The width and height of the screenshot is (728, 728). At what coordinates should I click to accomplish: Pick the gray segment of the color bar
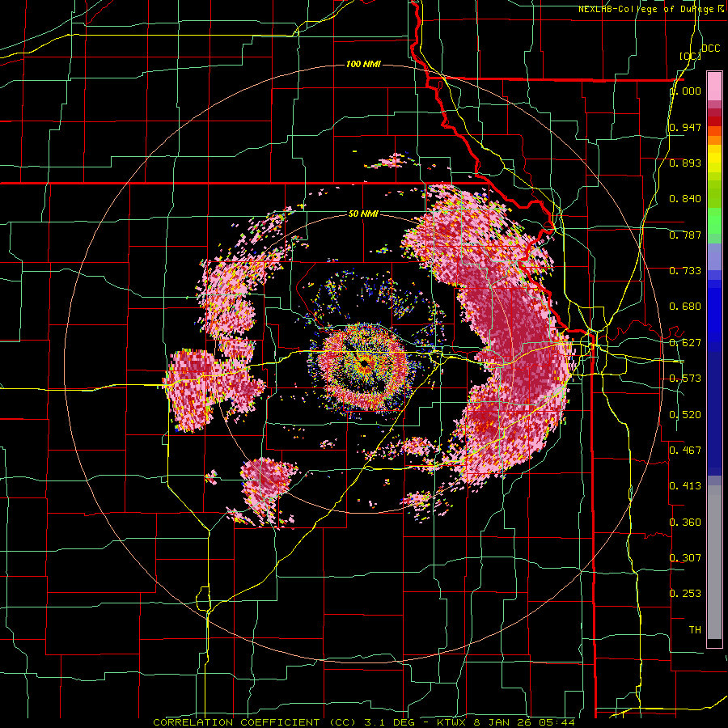pyautogui.click(x=714, y=562)
